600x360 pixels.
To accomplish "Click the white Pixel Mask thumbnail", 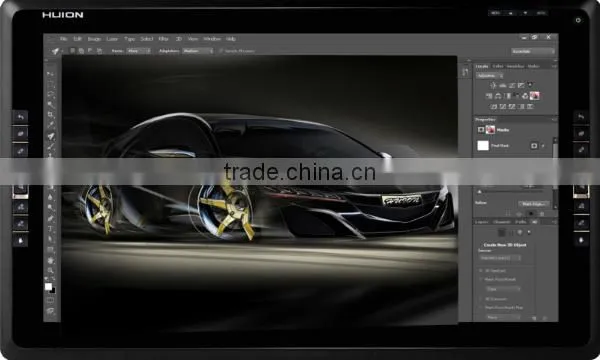I will (483, 145).
